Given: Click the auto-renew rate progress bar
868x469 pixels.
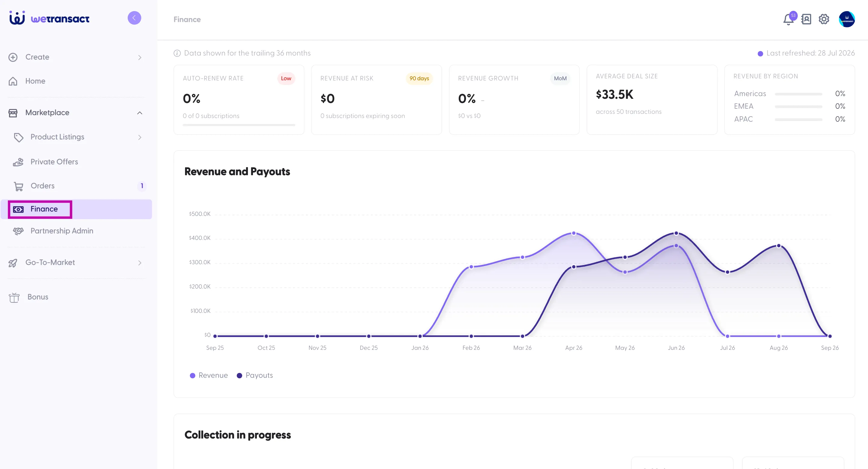Looking at the screenshot, I should coord(239,125).
